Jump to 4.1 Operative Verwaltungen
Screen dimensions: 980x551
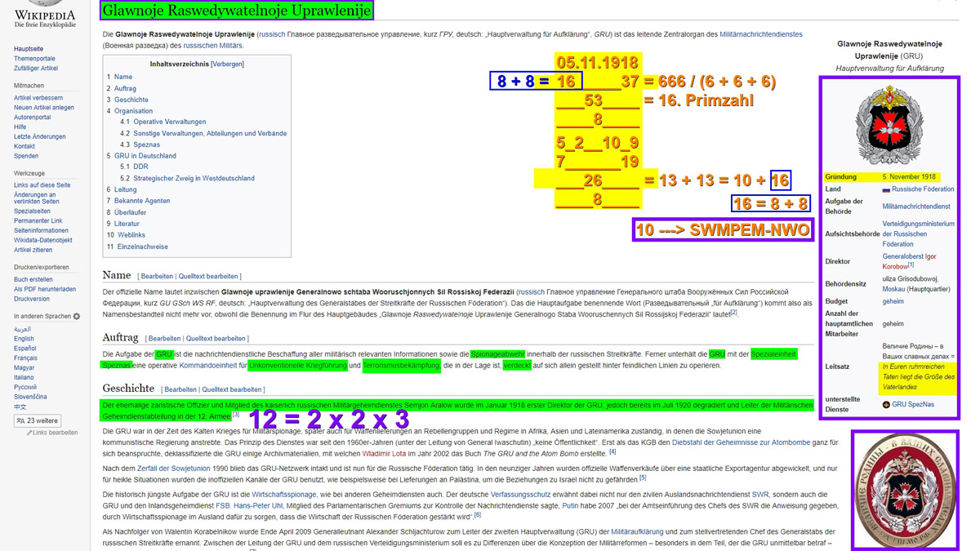(x=163, y=122)
